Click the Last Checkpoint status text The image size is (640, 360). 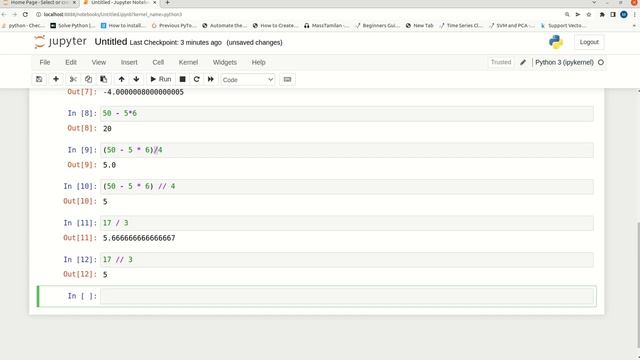tap(176, 42)
